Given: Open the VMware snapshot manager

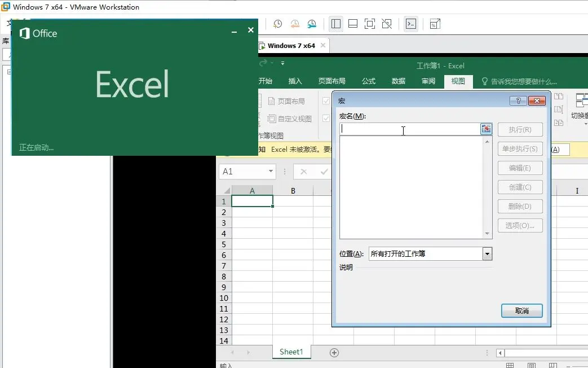Looking at the screenshot, I should click(x=312, y=24).
